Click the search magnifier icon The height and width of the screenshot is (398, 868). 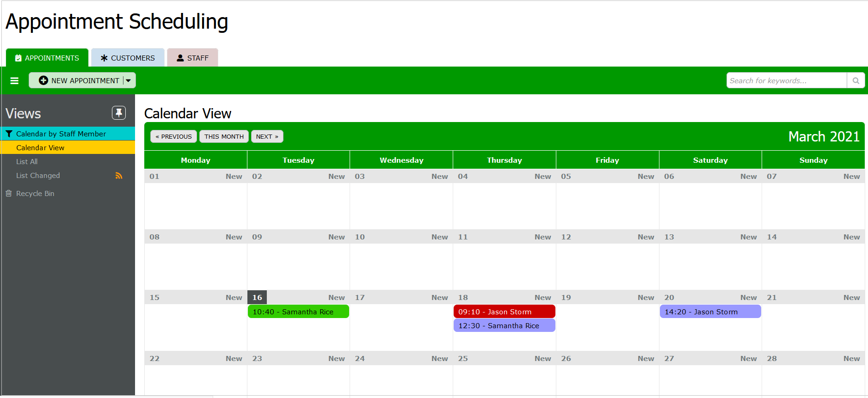tap(856, 80)
